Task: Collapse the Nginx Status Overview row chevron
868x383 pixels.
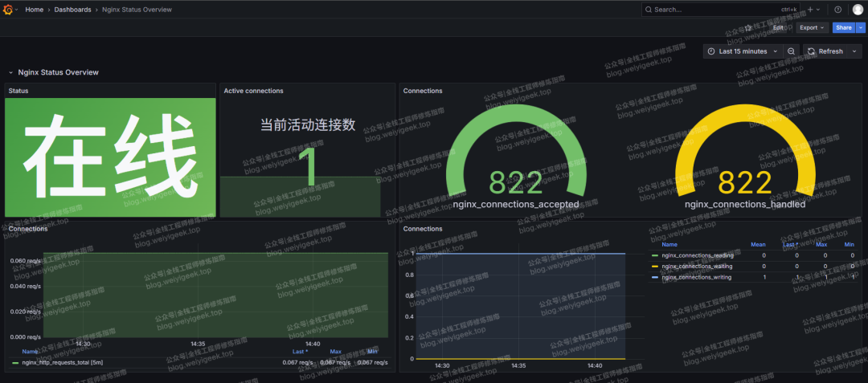Action: click(x=10, y=72)
